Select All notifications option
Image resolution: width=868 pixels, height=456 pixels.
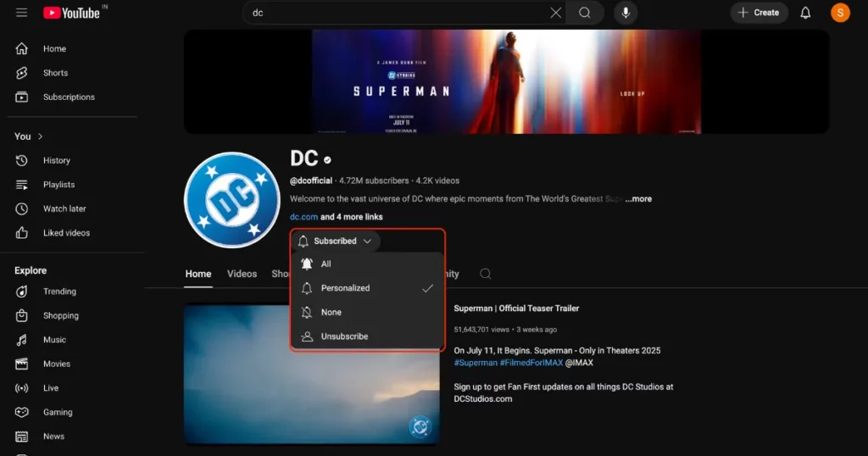pos(367,264)
